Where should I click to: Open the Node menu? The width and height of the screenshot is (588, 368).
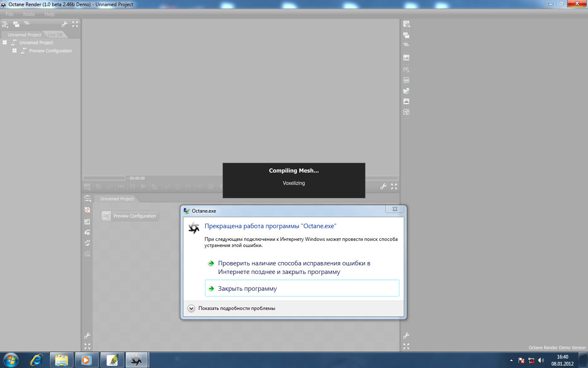pyautogui.click(x=29, y=14)
